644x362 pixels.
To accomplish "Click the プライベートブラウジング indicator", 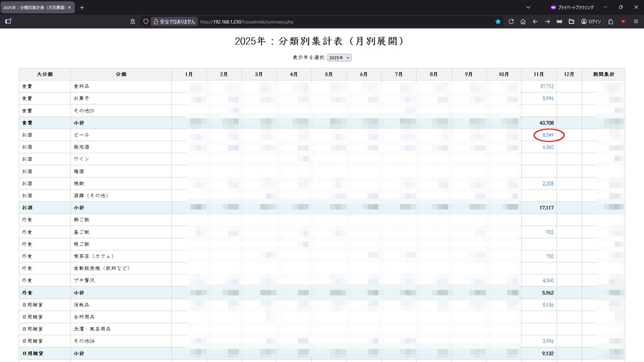I will (x=572, y=8).
